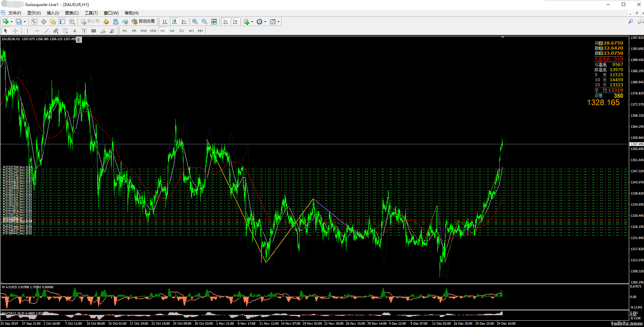This screenshot has height=327, width=644.
Task: Select the gray rectangle shape tool
Action: [x=94, y=31]
